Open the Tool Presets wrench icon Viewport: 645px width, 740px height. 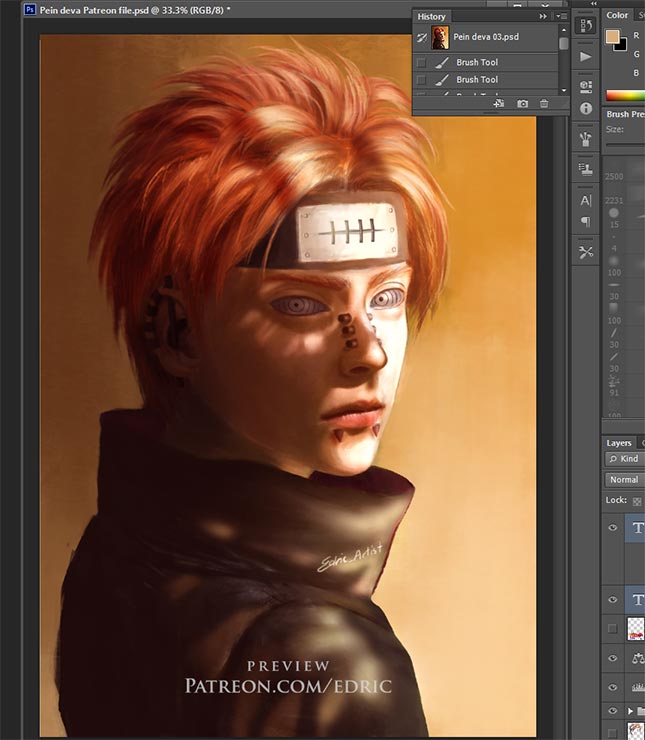coord(586,253)
